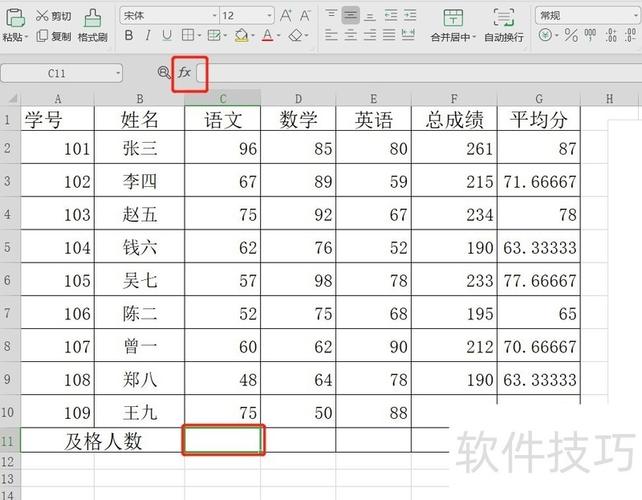Viewport: 642px width, 500px height.
Task: Select cell C11 next to 及格人数
Action: point(223,441)
